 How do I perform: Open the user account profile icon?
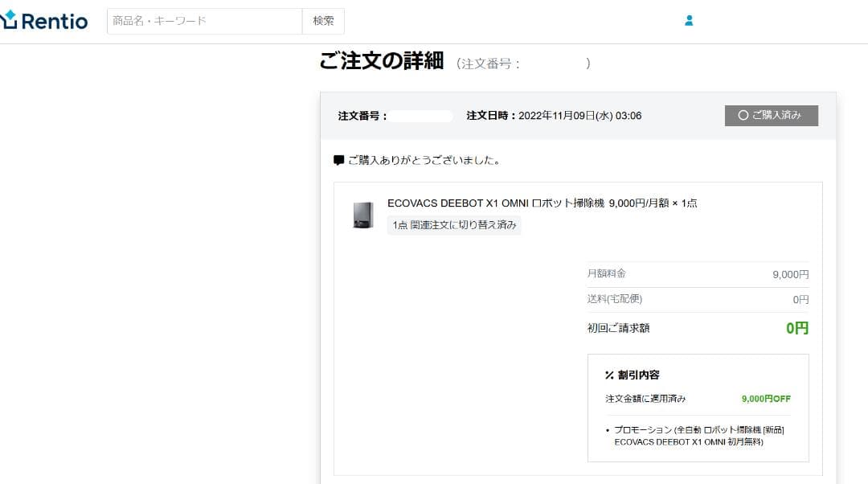tap(689, 21)
